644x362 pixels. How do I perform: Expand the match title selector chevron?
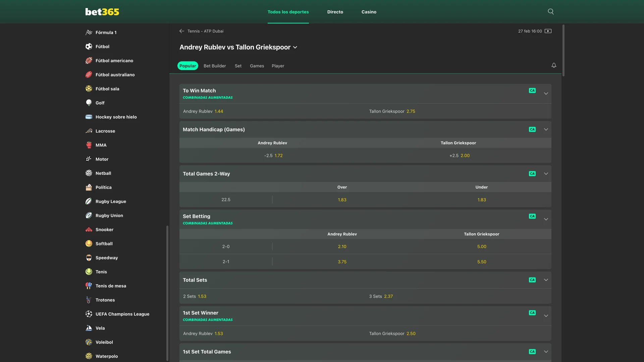coord(295,47)
